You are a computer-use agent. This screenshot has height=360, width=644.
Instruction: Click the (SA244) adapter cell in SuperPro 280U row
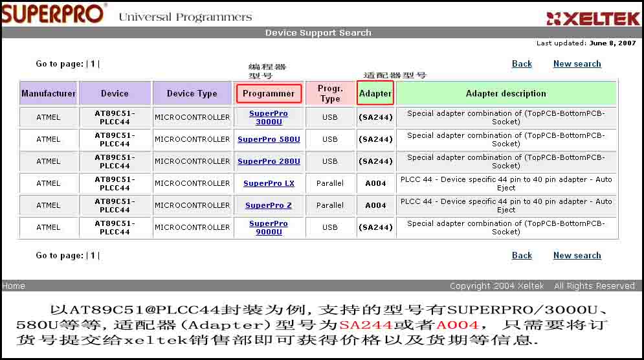coord(375,161)
